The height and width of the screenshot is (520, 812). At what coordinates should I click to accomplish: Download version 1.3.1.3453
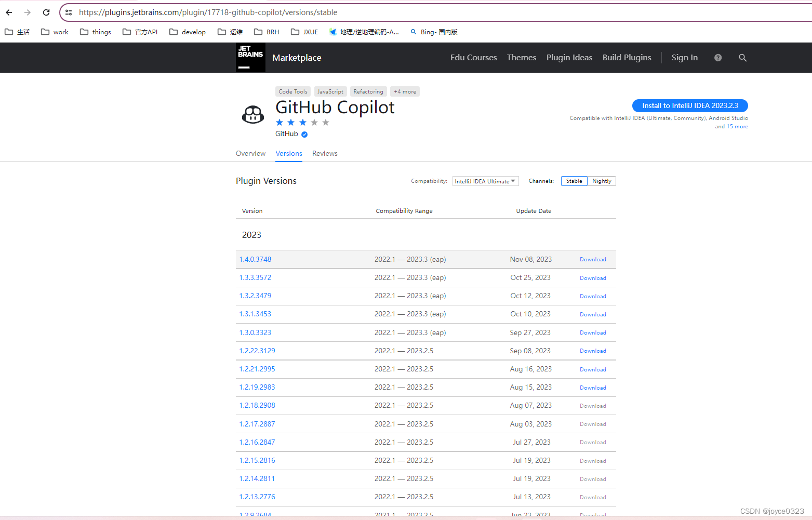[593, 314]
